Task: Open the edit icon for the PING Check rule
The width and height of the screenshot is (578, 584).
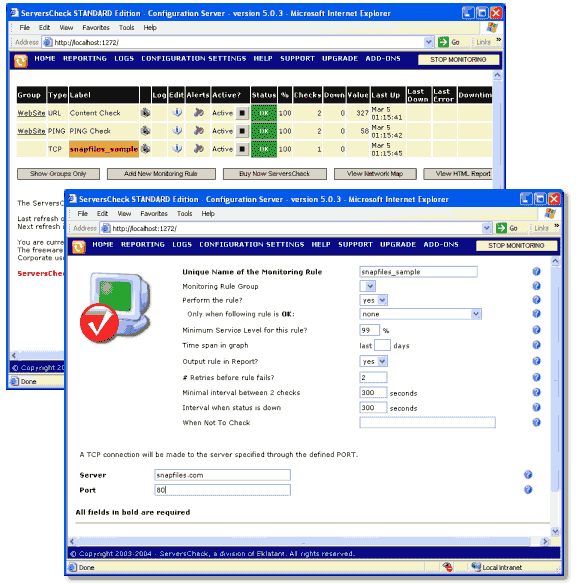Action: click(177, 131)
